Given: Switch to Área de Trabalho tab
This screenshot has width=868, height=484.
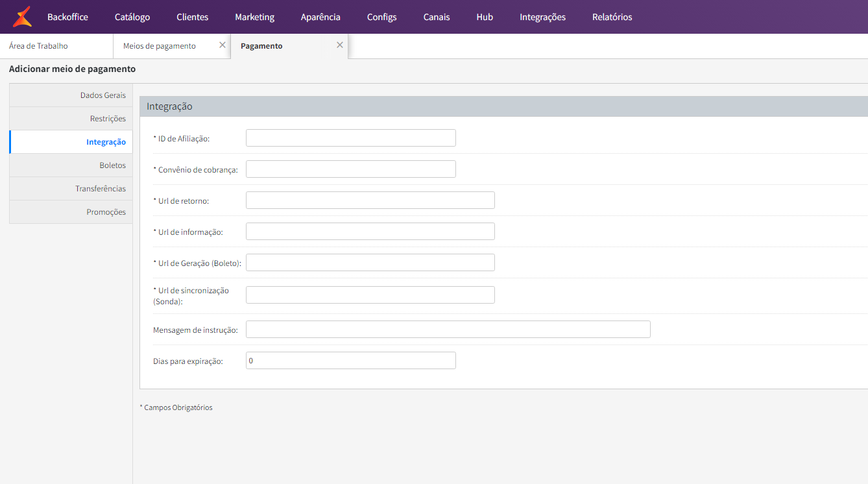Looking at the screenshot, I should (x=56, y=46).
